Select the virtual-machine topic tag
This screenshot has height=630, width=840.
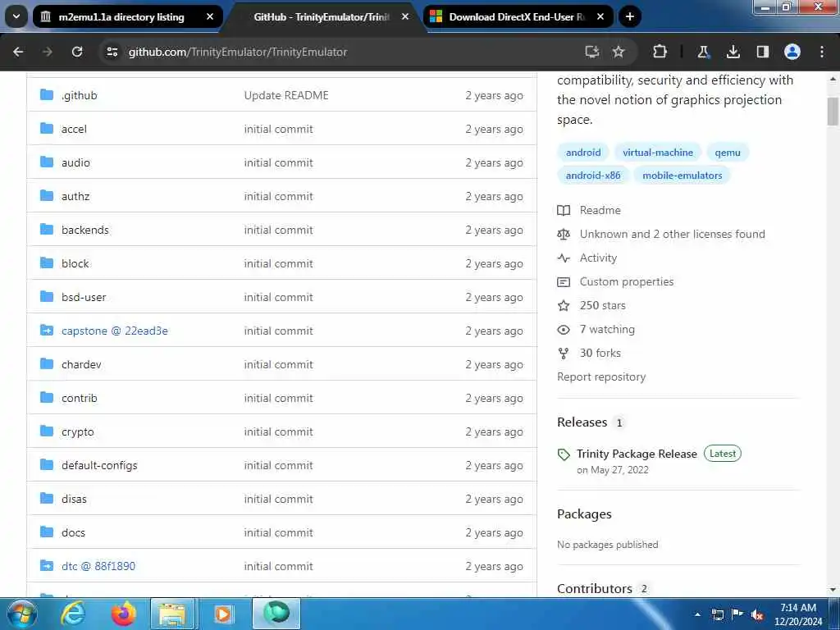pos(657,153)
